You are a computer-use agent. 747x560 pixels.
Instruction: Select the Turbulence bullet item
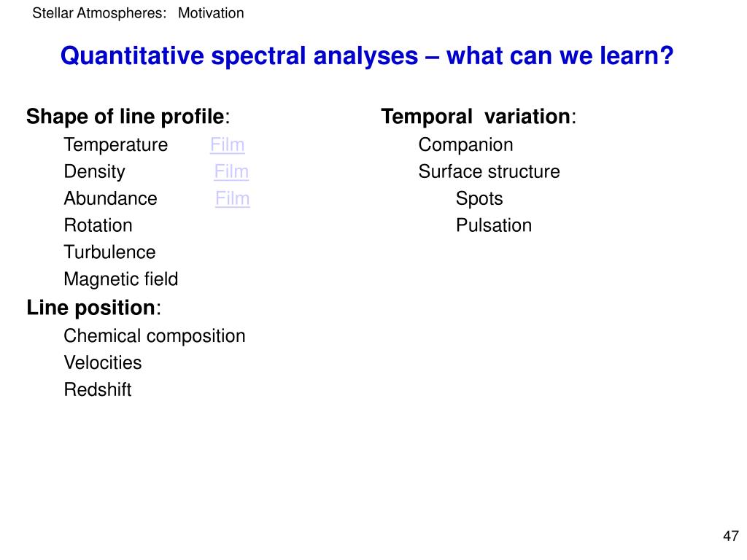click(110, 252)
